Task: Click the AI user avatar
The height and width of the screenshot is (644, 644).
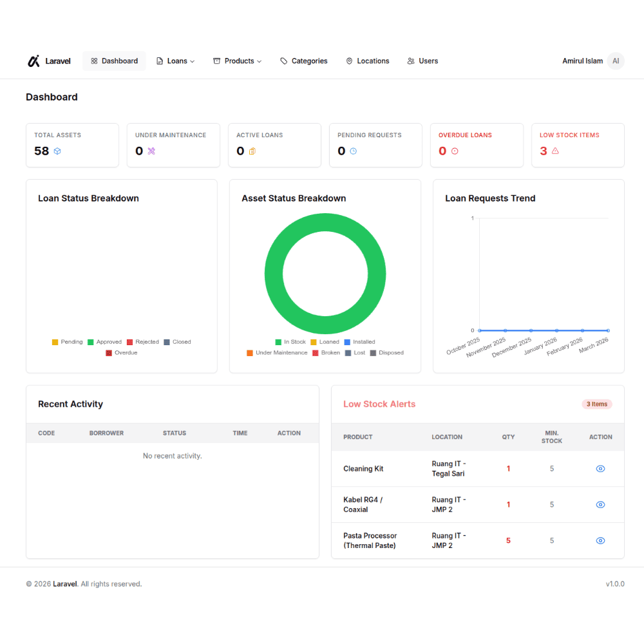Action: click(616, 61)
